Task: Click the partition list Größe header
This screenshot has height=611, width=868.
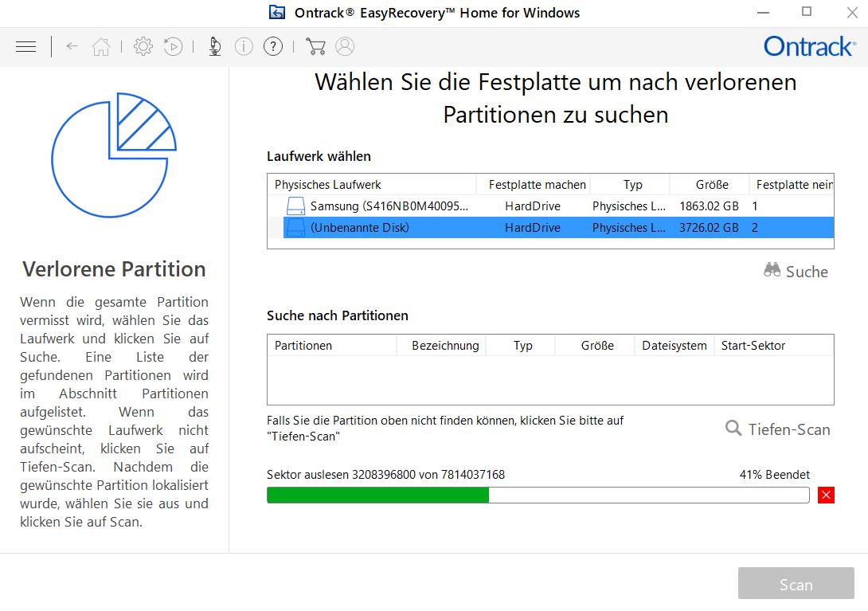Action: [595, 345]
